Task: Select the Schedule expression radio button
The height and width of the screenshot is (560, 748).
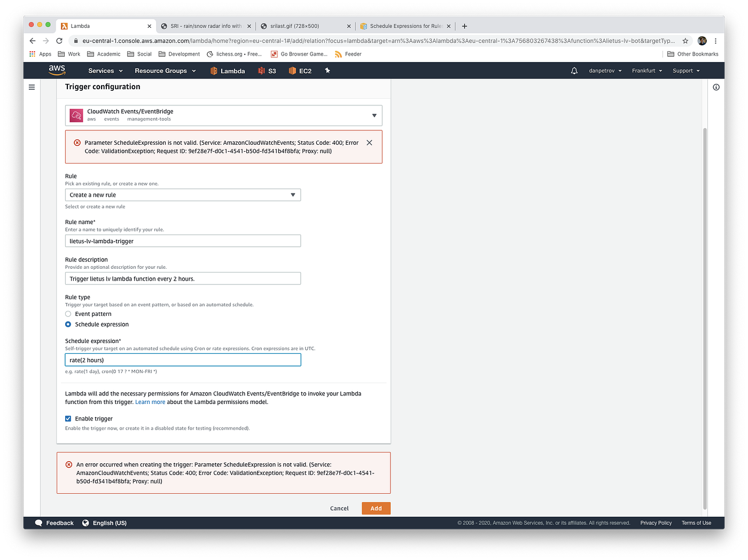Action: pos(68,324)
